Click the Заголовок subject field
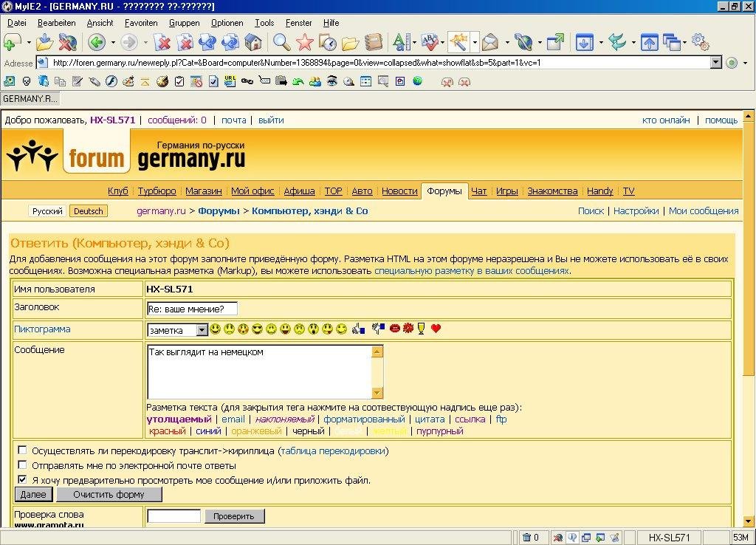 click(192, 309)
